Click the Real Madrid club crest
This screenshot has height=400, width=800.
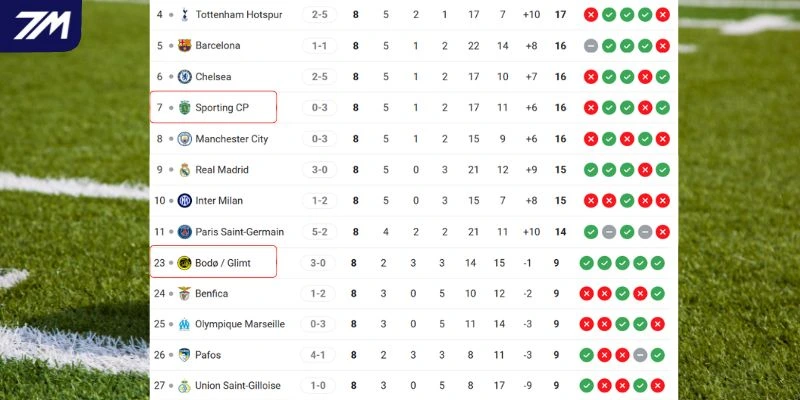pyautogui.click(x=184, y=170)
